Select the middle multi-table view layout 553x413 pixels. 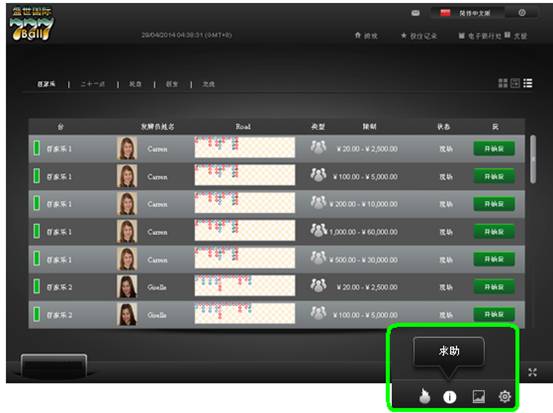point(515,83)
